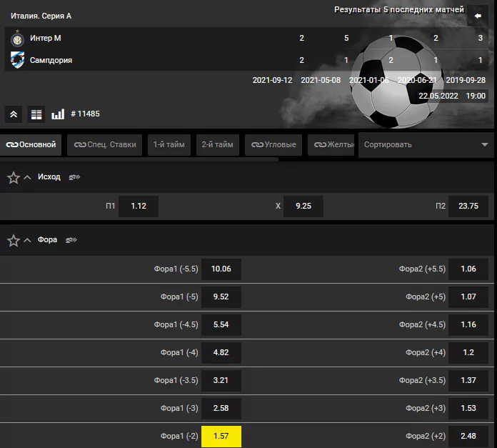The width and height of the screenshot is (497, 448).
Task: Click the Италия. Серия А league title
Action: pyautogui.click(x=41, y=16)
